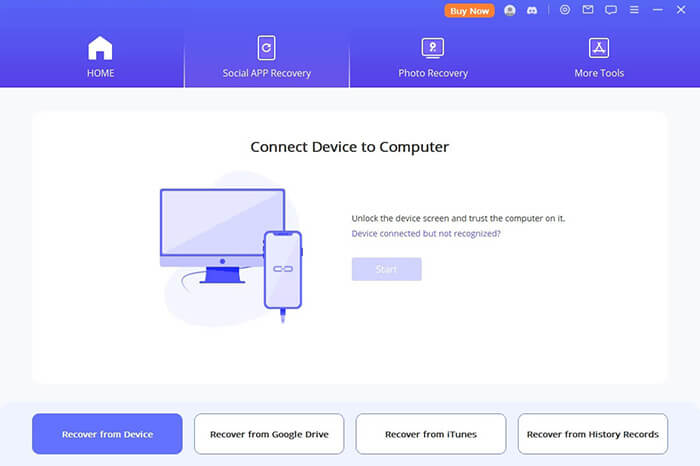Click the HOME house icon

(100, 48)
